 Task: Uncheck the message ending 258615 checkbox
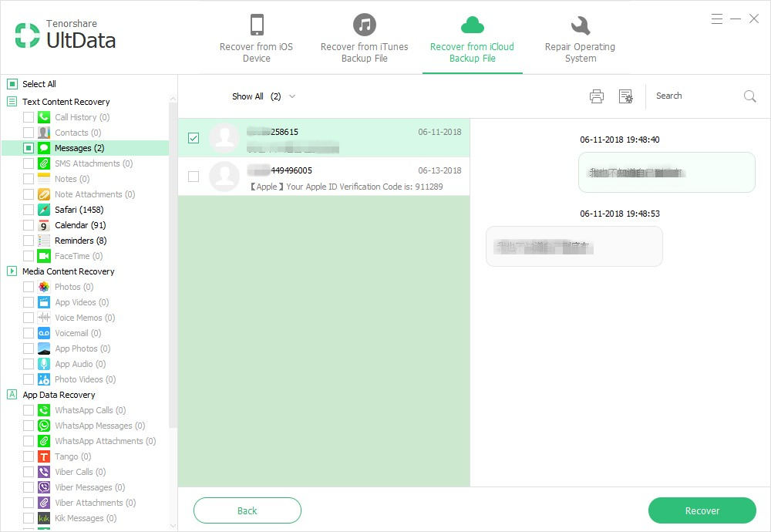click(194, 138)
